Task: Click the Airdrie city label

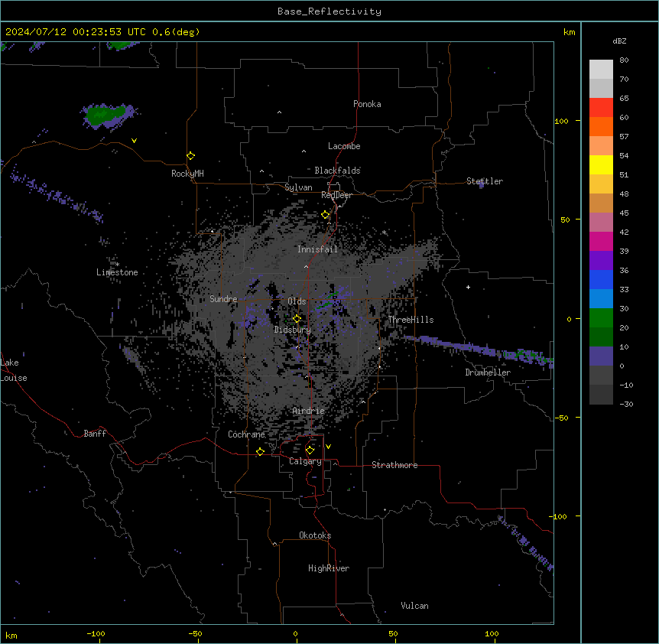Action: [x=308, y=411]
